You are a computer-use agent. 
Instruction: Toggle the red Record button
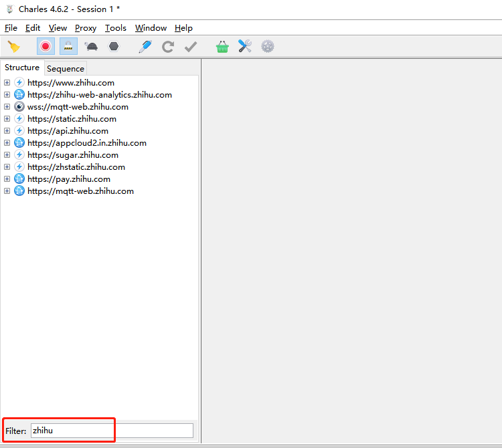click(x=46, y=46)
